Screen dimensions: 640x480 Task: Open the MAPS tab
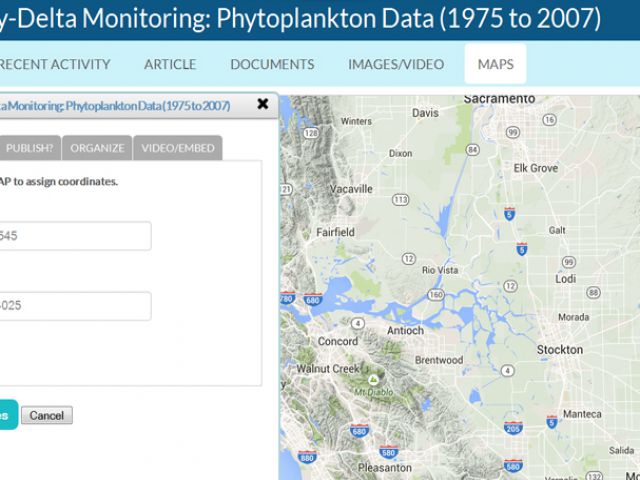[496, 64]
